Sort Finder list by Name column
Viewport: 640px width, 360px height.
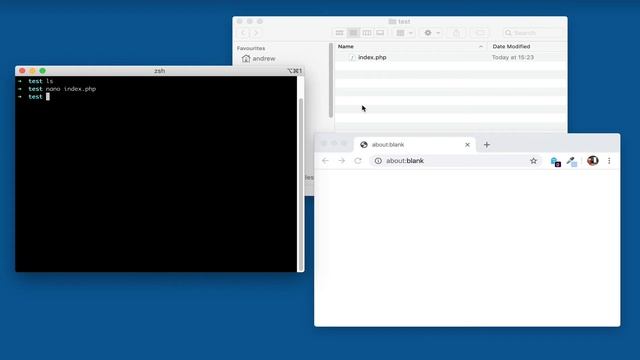point(411,47)
